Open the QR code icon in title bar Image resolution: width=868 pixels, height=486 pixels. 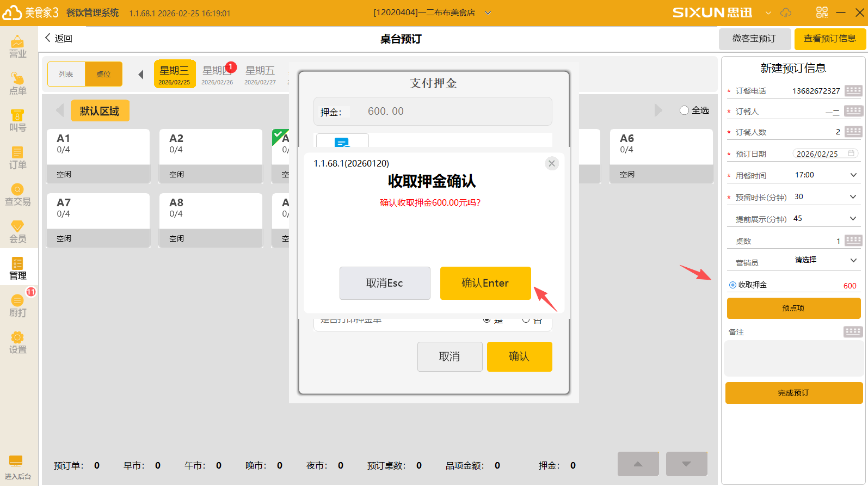(x=822, y=13)
